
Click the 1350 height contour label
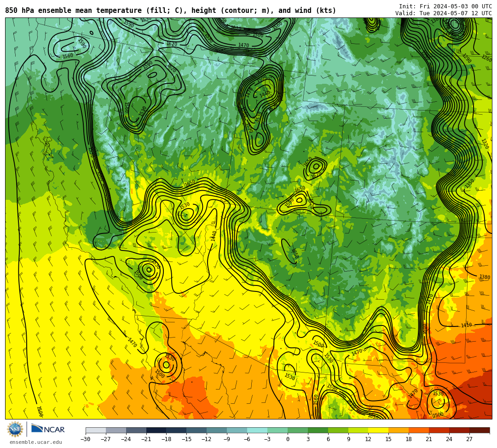click(x=469, y=184)
